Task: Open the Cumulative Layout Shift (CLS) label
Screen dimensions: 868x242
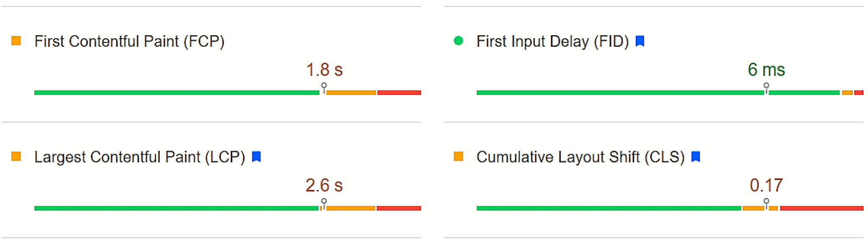Action: pos(581,157)
